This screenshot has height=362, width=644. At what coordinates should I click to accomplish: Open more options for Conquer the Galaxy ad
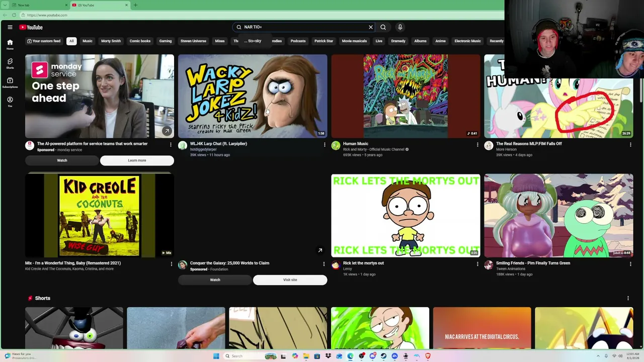click(324, 264)
